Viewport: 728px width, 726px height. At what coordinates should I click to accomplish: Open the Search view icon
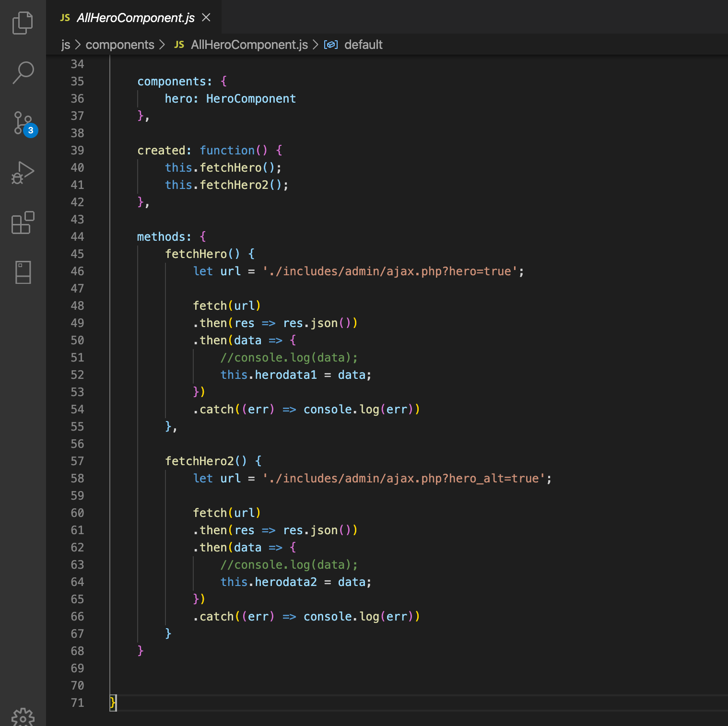click(23, 72)
